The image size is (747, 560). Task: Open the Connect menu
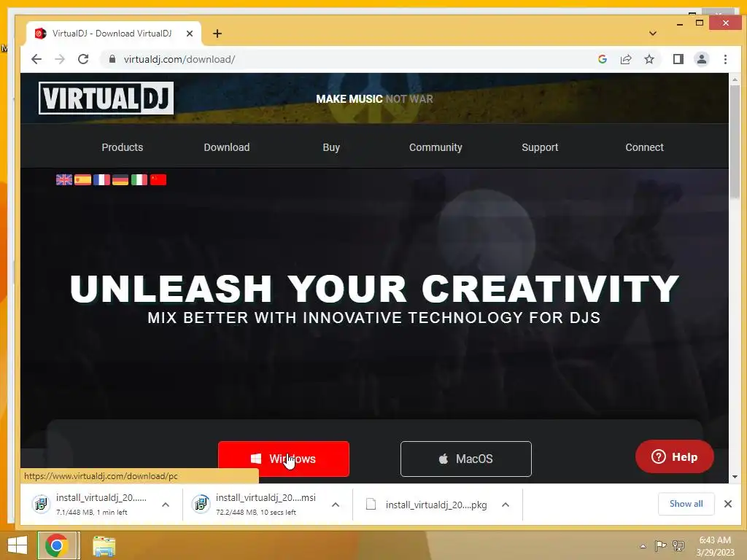click(x=644, y=147)
